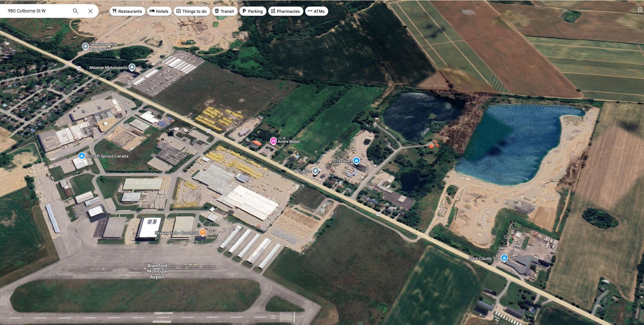This screenshot has width=644, height=325.
Task: Click the Brantford Municipal Airport label
Action: [x=157, y=271]
